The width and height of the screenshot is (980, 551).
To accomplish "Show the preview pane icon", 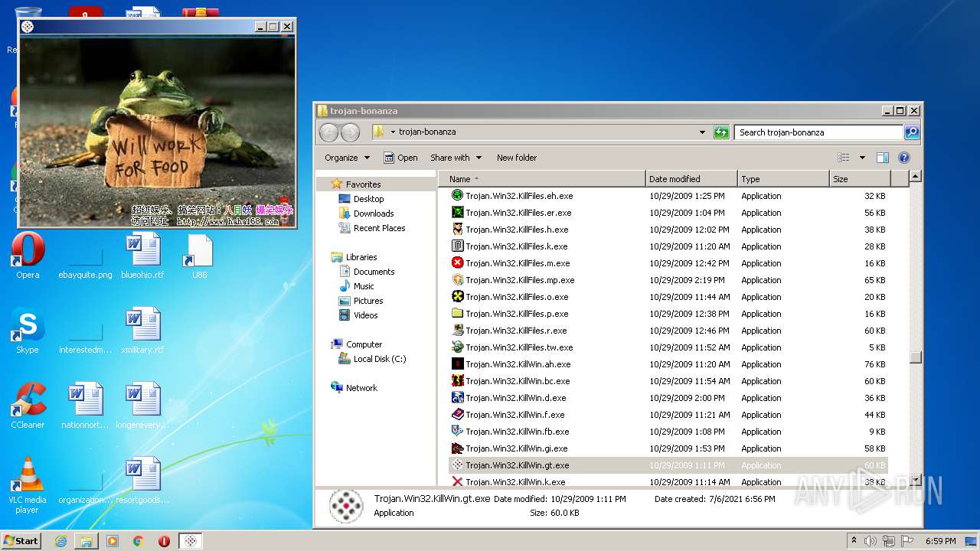I will click(883, 158).
